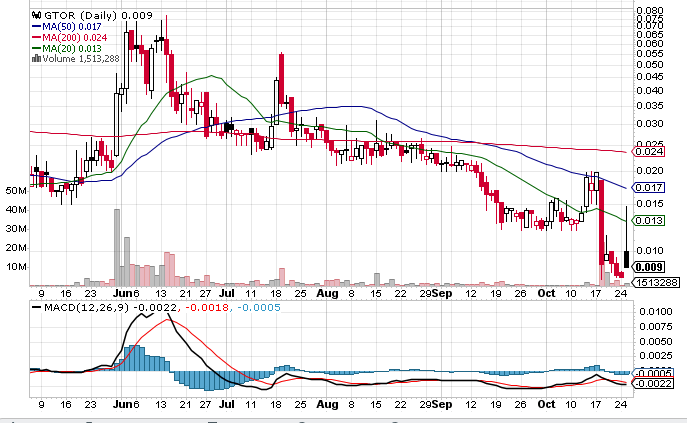Click the 40M volume axis label

16,210
